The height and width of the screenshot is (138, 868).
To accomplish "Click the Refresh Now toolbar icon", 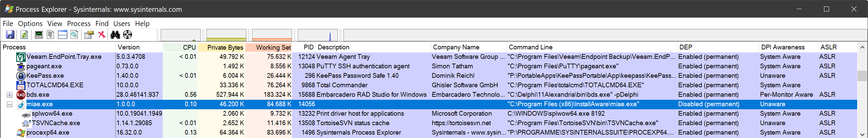I will point(24,34).
